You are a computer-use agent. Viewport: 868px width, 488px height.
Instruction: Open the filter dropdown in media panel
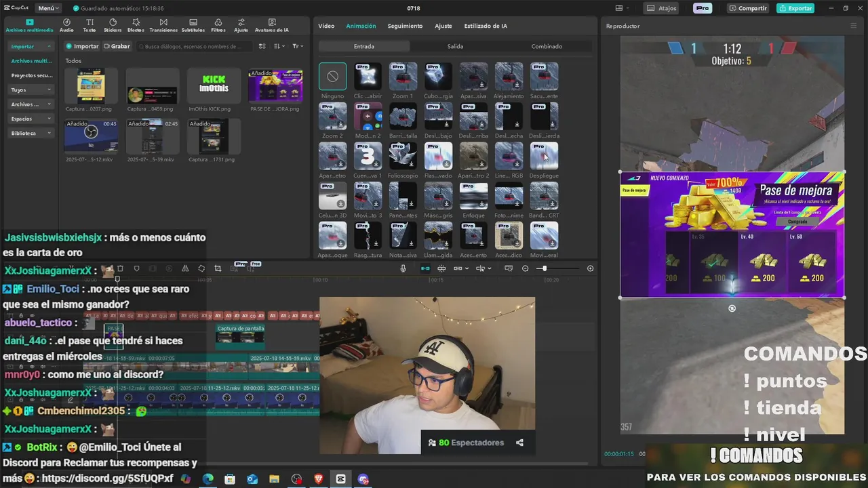[x=298, y=46]
